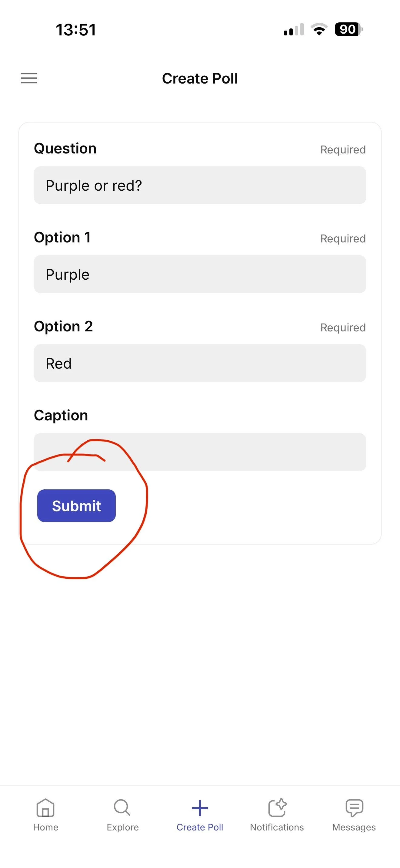The width and height of the screenshot is (400, 868).
Task: Switch to the Explore tab label
Action: tap(122, 827)
